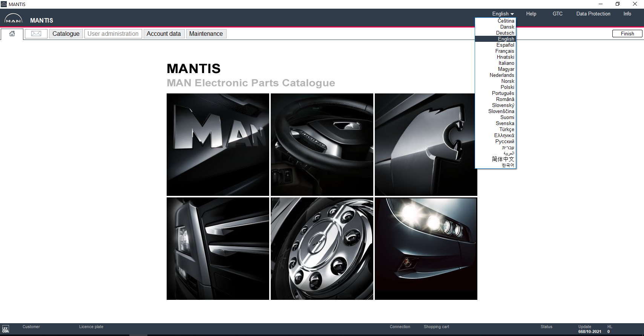Collapse the English language dropdown
The height and width of the screenshot is (336, 644).
coord(503,14)
